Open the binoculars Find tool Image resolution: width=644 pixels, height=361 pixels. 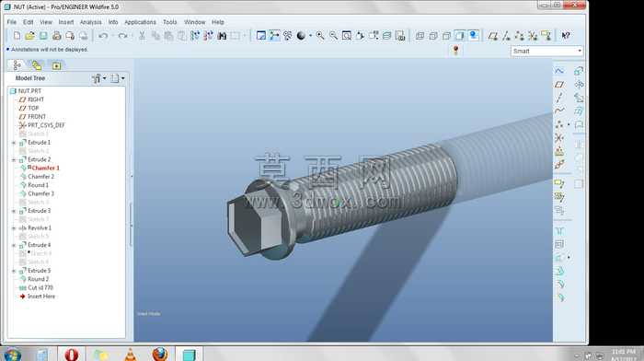coord(222,36)
